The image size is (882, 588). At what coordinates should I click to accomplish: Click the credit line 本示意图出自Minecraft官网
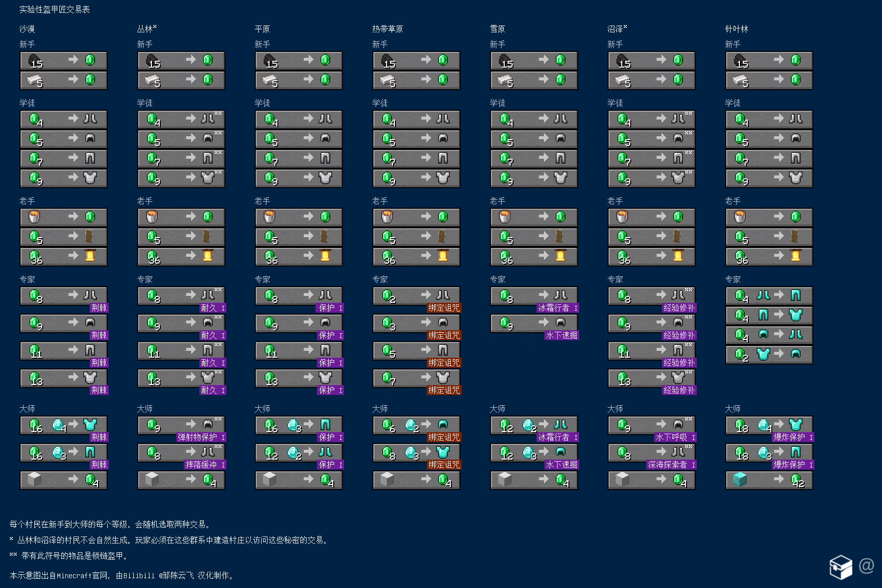[x=123, y=575]
